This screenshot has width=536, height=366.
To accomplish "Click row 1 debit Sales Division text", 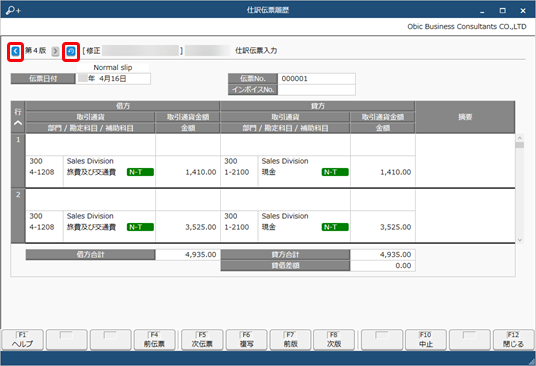I will (90, 161).
